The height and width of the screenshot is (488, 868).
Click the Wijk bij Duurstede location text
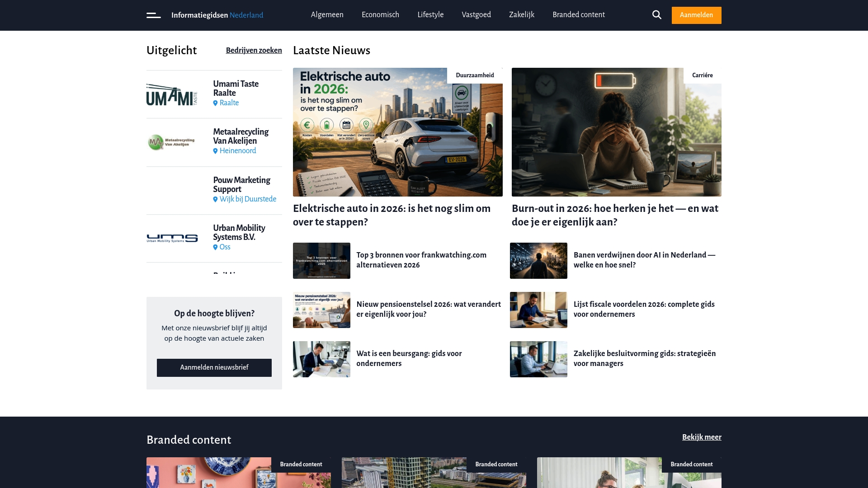pyautogui.click(x=248, y=199)
